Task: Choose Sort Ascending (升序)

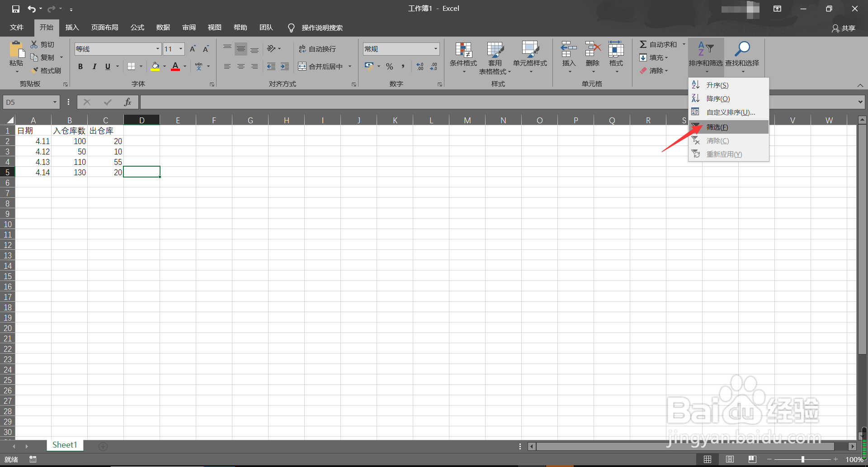Action: coord(729,85)
